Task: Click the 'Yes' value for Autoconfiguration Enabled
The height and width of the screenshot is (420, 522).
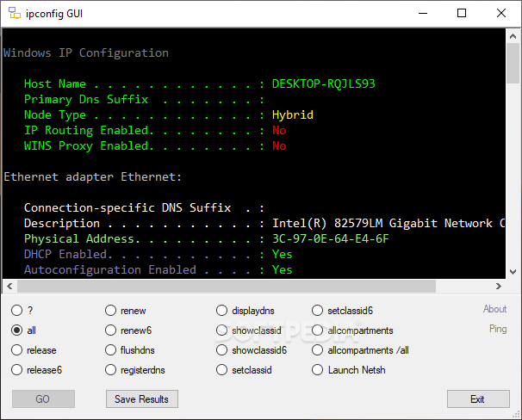Action: tap(282, 269)
